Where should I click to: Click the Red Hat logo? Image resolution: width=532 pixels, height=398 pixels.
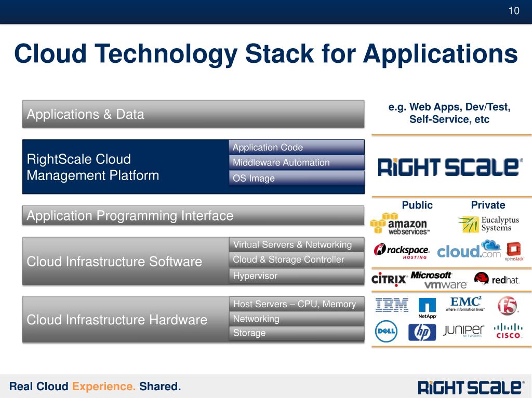coord(497,279)
